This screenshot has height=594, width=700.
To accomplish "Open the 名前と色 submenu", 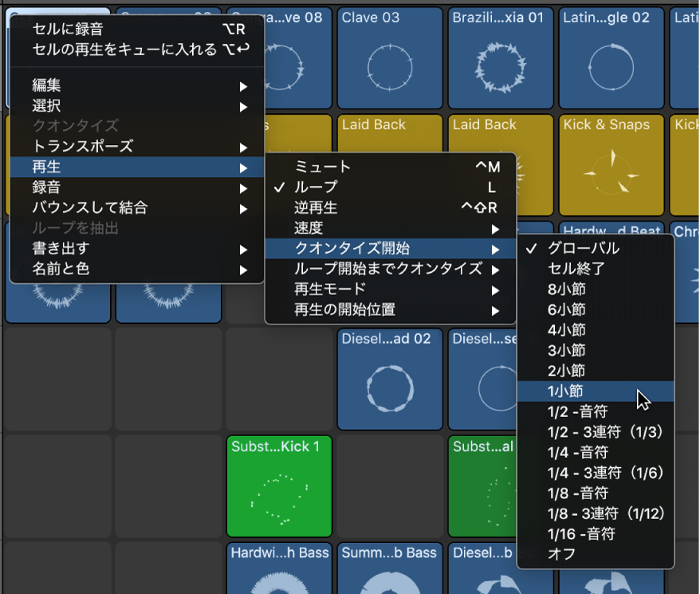I will [137, 269].
